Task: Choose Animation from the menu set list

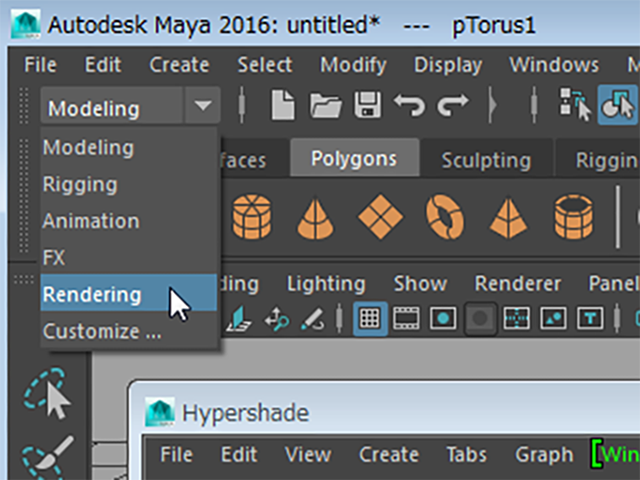Action: pos(129,221)
